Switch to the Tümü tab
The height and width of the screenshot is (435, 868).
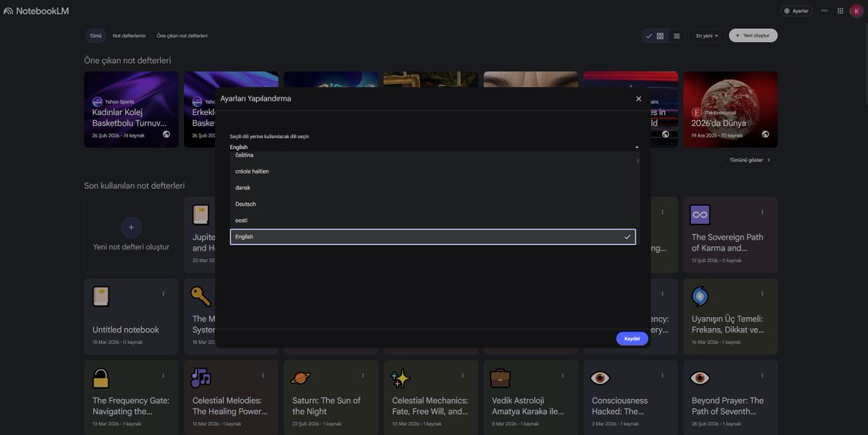(x=95, y=35)
